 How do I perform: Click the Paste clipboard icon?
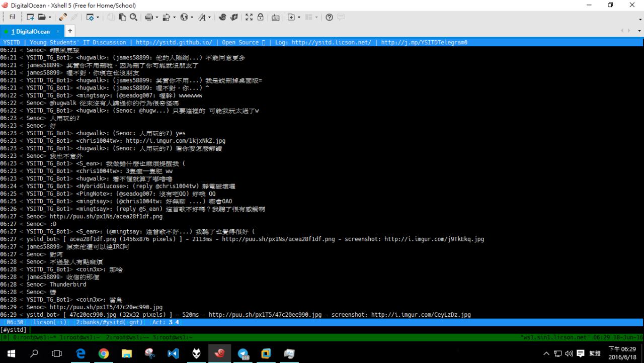122,17
